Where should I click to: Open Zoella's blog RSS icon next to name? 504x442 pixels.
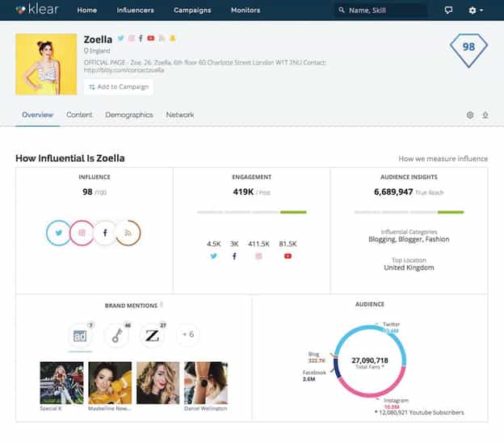pos(162,38)
